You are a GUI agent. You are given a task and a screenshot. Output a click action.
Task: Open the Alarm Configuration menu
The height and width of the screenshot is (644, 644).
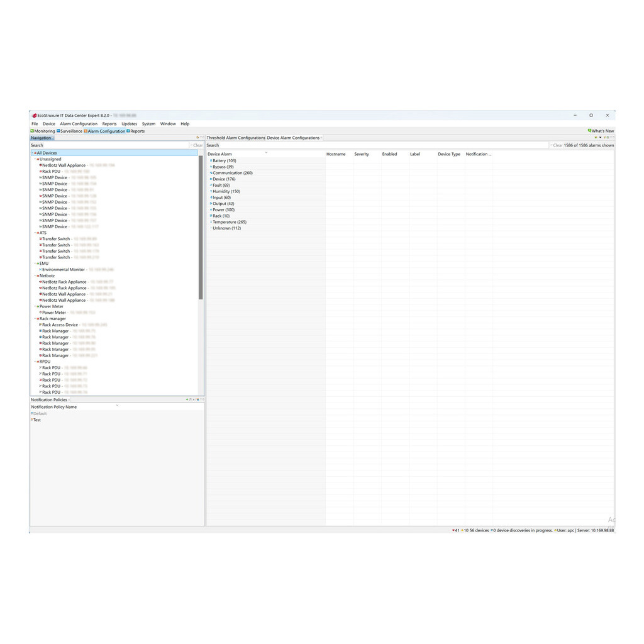(x=79, y=124)
